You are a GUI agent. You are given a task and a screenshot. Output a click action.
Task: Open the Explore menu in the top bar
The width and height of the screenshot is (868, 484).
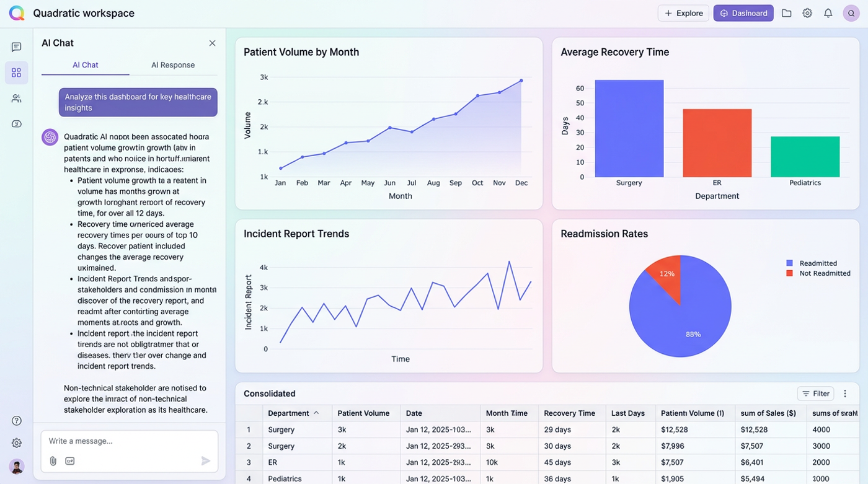click(x=683, y=12)
